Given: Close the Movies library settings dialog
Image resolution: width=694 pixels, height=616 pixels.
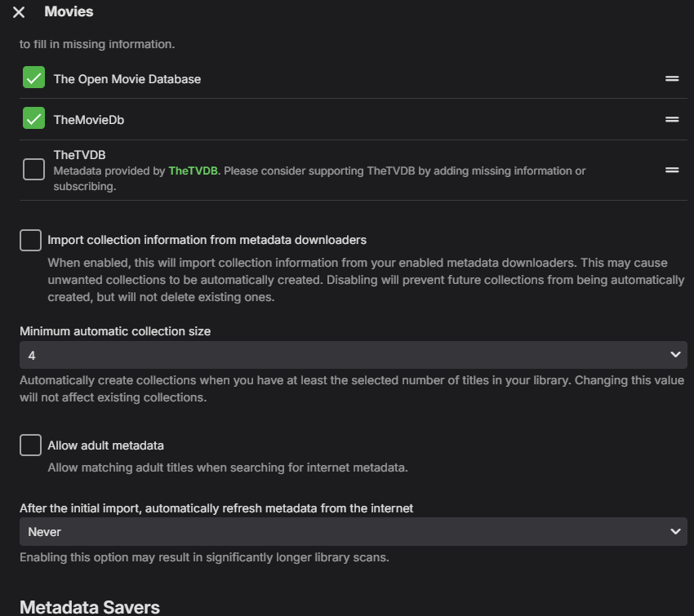Looking at the screenshot, I should [x=19, y=12].
